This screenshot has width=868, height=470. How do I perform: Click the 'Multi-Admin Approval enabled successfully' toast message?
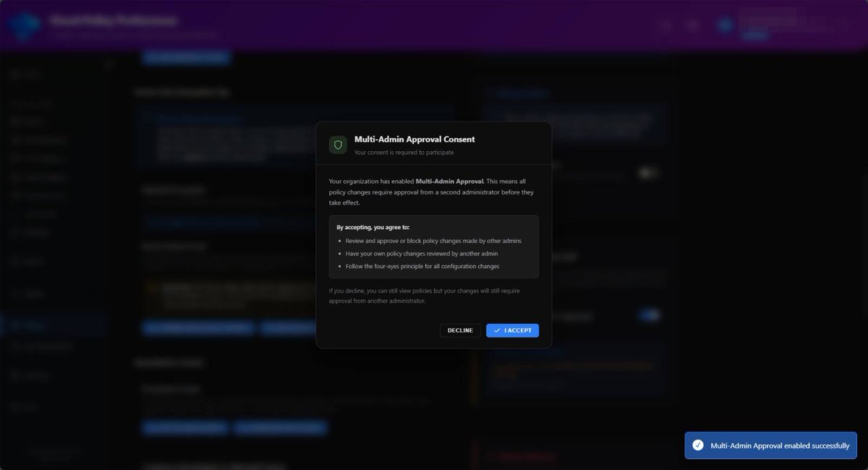(771, 445)
